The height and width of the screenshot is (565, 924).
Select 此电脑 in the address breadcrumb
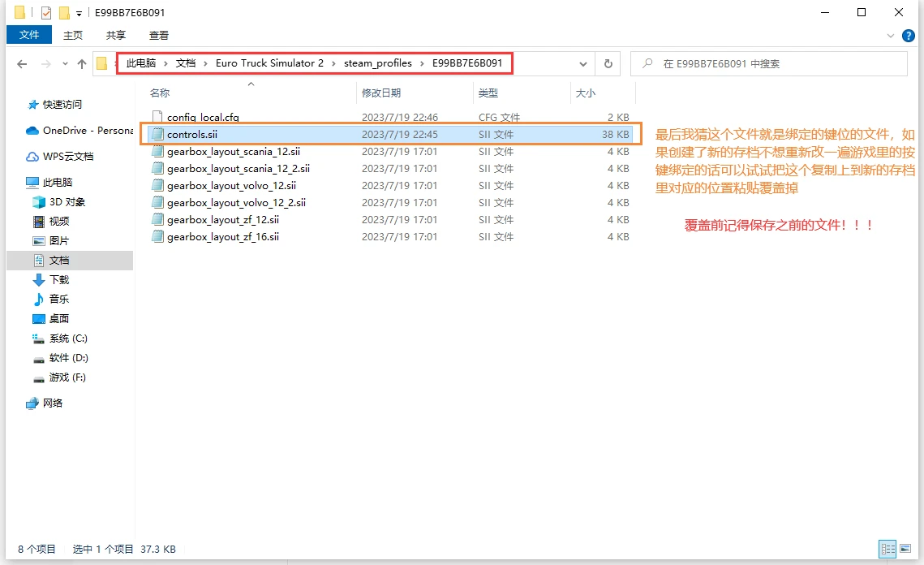[x=141, y=63]
